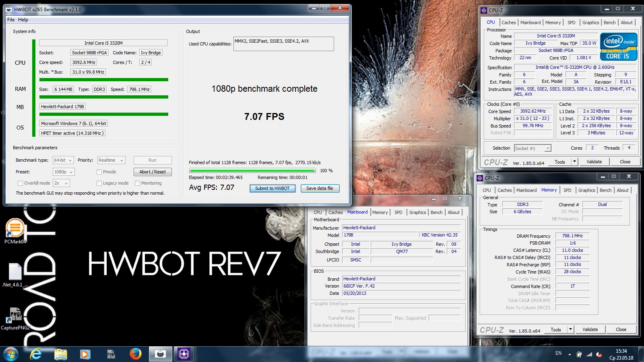Click the Run button
Image resolution: width=644 pixels, height=362 pixels.
153,160
